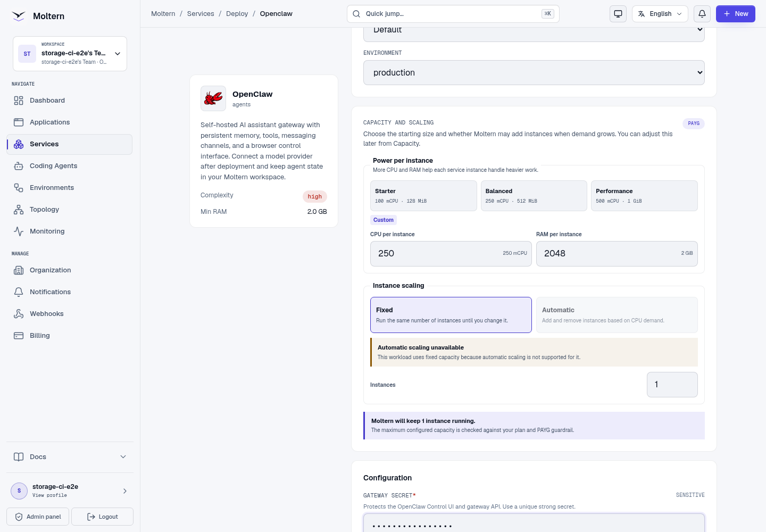Click the 2.0 GB Min RAM value

(317, 212)
